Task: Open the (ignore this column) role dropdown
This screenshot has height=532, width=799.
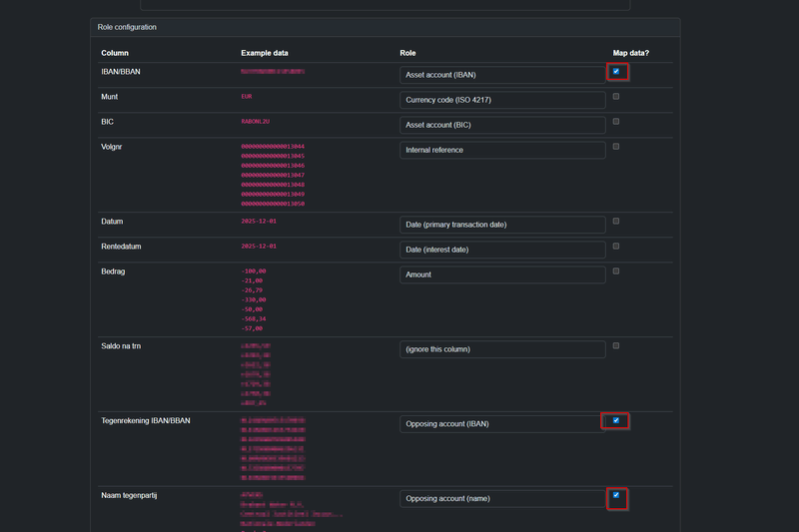Action: point(502,349)
